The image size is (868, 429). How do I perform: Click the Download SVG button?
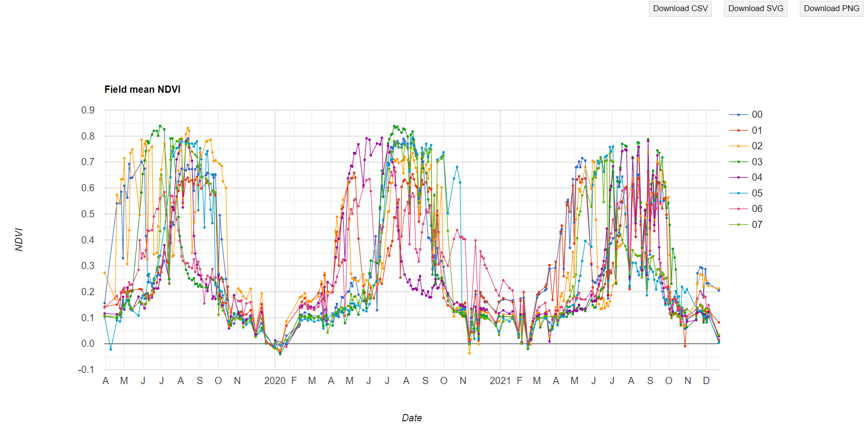[x=755, y=9]
